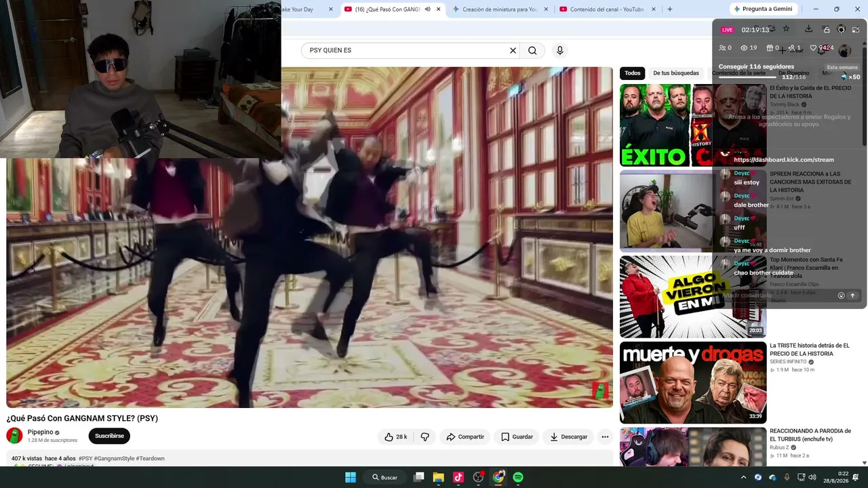
Task: Open the SPREEN REACCIONA video thumbnail
Action: pos(693,211)
